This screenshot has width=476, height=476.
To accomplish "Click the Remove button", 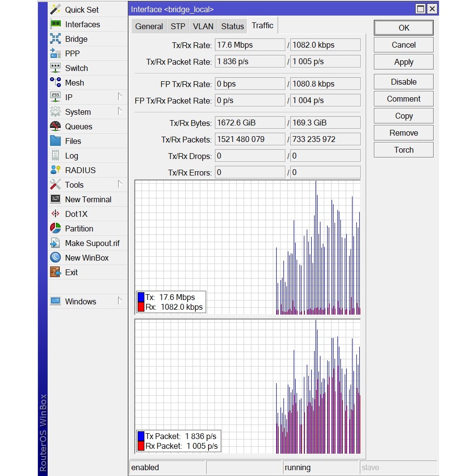I will click(404, 133).
